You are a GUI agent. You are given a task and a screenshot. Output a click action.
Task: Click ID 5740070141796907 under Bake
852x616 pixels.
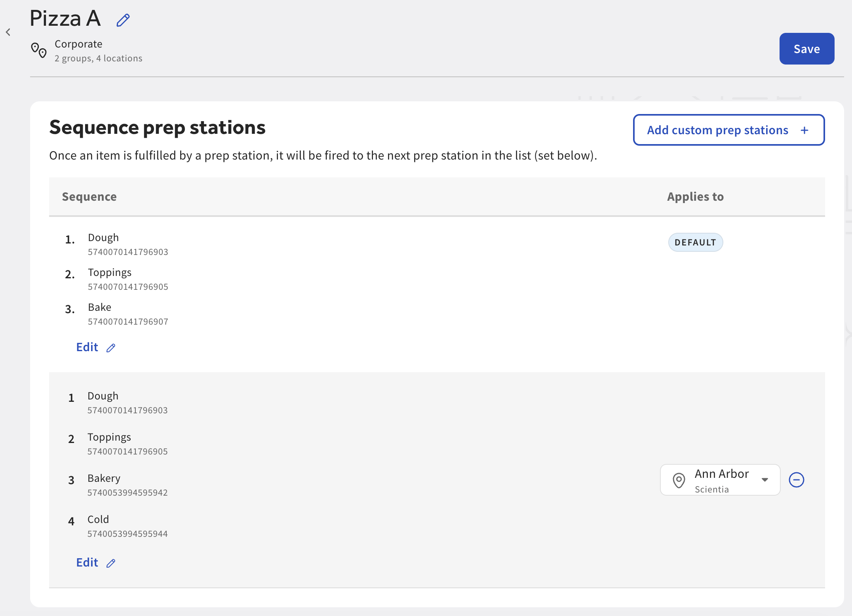(x=128, y=321)
